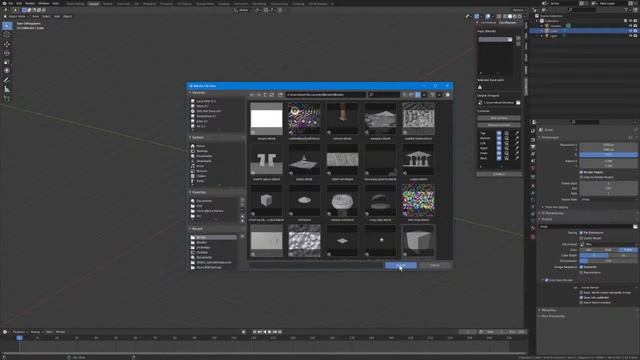This screenshot has height=360, width=640.
Task: Jump timeline to the start frame
Action: click(255, 332)
